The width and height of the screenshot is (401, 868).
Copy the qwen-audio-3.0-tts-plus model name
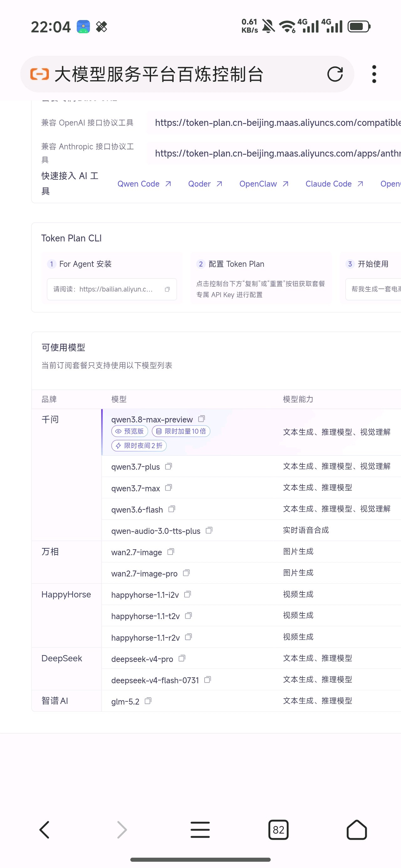click(x=209, y=530)
